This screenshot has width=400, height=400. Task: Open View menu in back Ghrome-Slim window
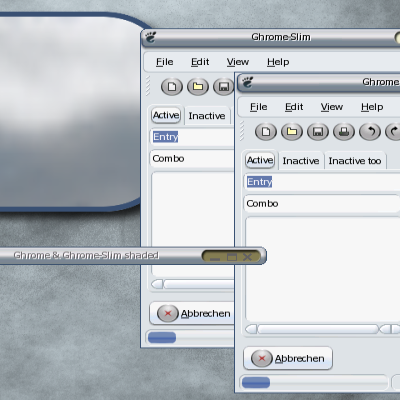[238, 62]
